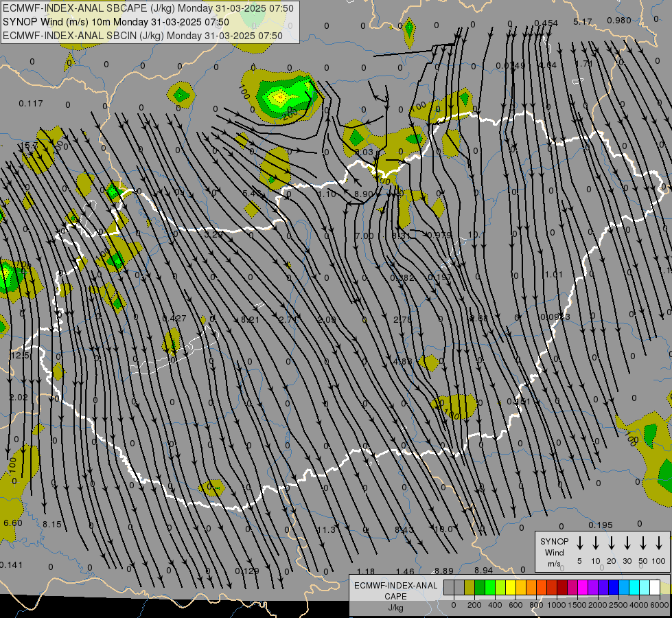672x618 pixels.
Task: Click the wind arrow above the 5 m/s label
Action: pyautogui.click(x=579, y=543)
